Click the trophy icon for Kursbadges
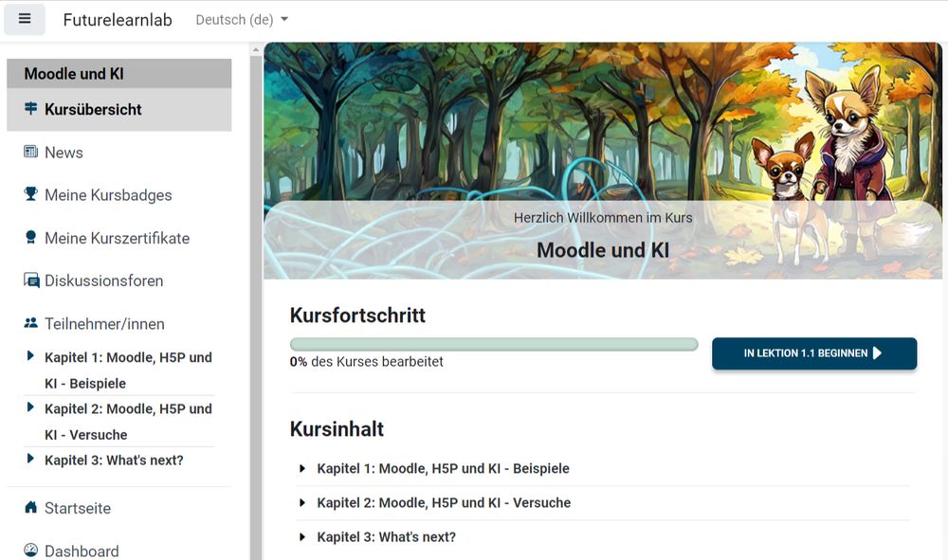Screen dimensions: 948x560 click(30, 194)
